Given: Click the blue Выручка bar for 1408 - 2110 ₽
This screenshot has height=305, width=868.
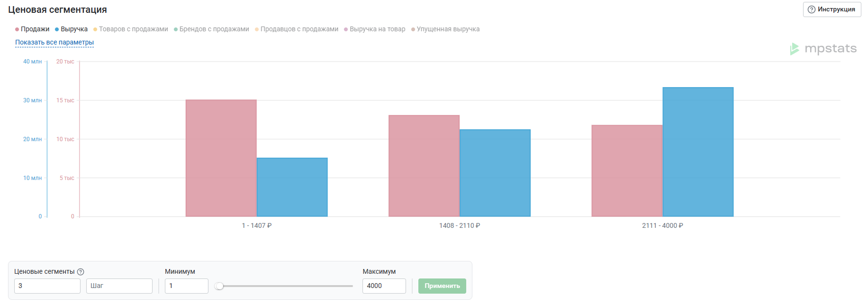Looking at the screenshot, I should [x=495, y=173].
